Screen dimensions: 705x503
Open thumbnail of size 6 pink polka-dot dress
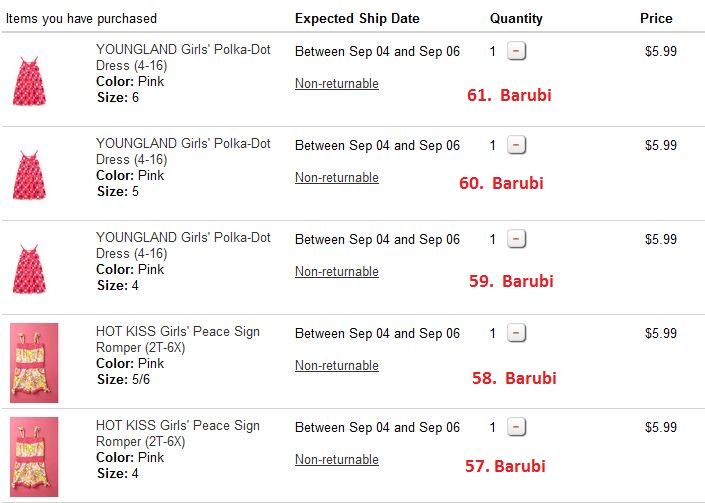(x=30, y=80)
